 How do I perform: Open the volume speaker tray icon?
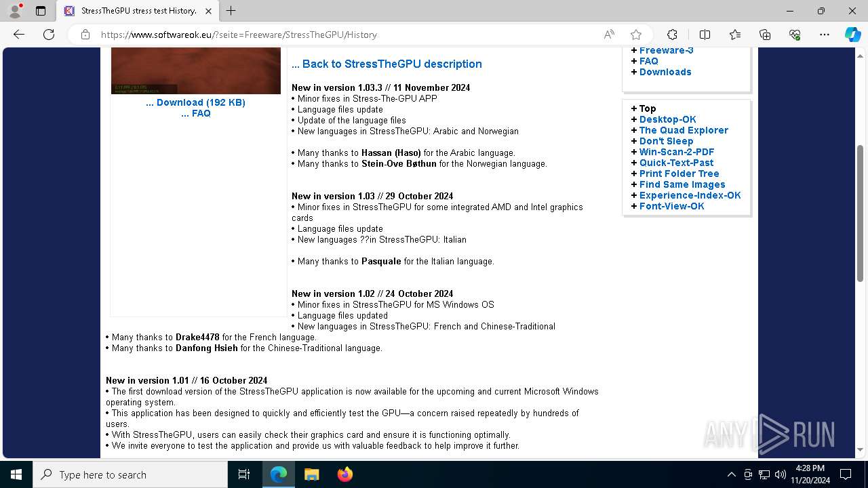pyautogui.click(x=781, y=474)
